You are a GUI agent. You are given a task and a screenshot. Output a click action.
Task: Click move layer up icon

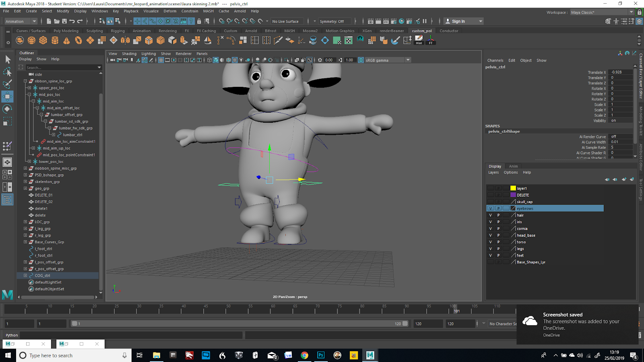point(607,179)
